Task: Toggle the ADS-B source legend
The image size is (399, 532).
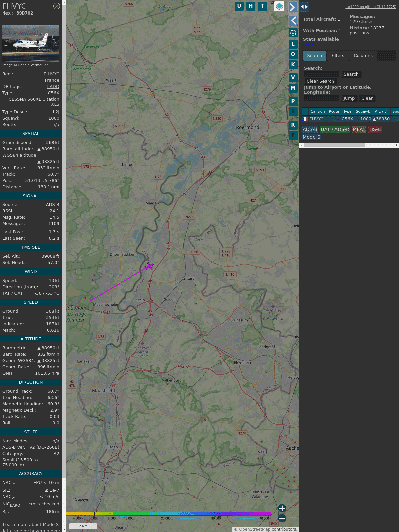Action: click(310, 130)
